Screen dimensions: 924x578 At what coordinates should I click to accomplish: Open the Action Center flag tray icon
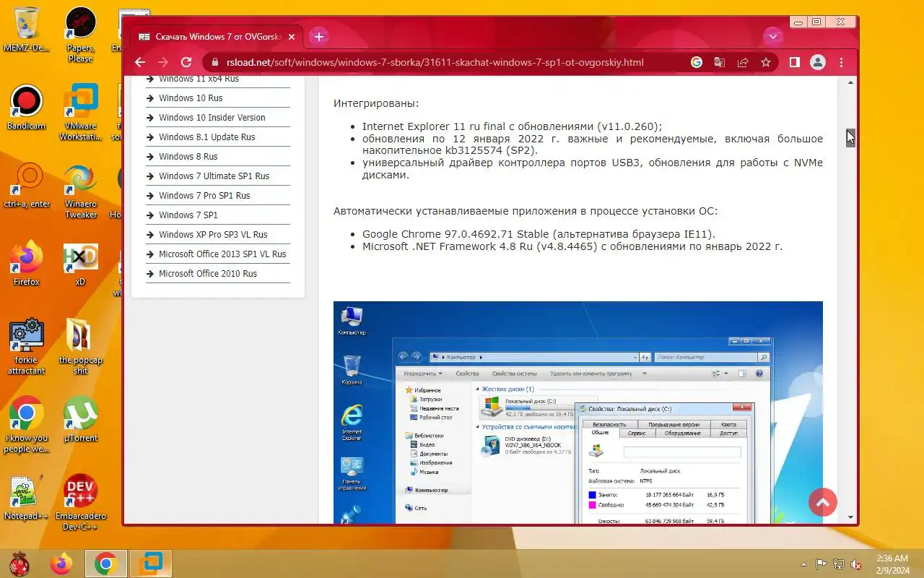[x=821, y=564]
